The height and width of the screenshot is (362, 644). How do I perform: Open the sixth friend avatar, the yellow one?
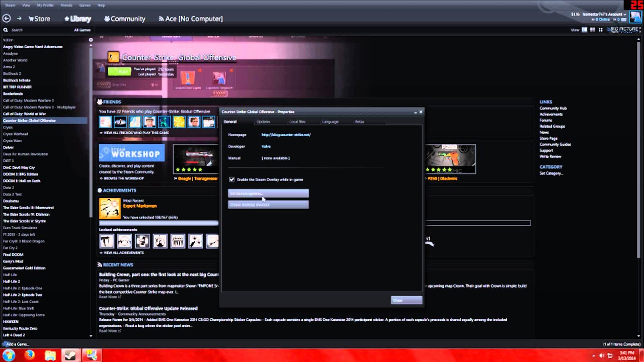(179, 122)
